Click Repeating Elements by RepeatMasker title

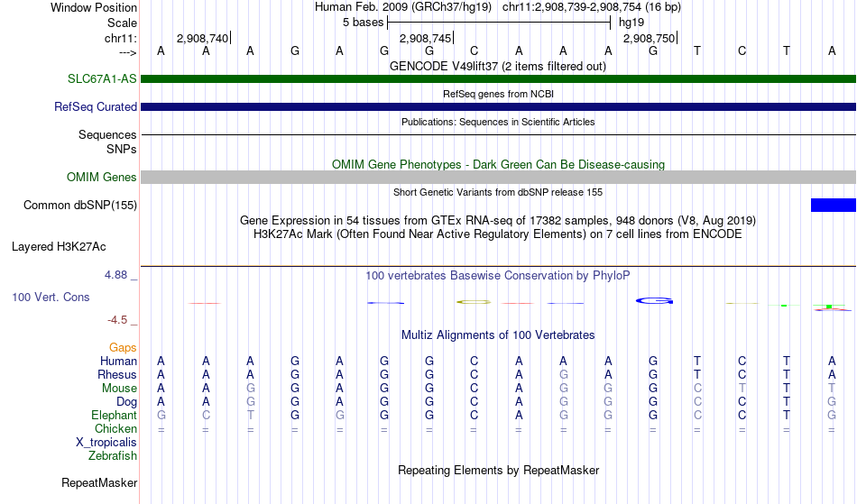pos(498,470)
